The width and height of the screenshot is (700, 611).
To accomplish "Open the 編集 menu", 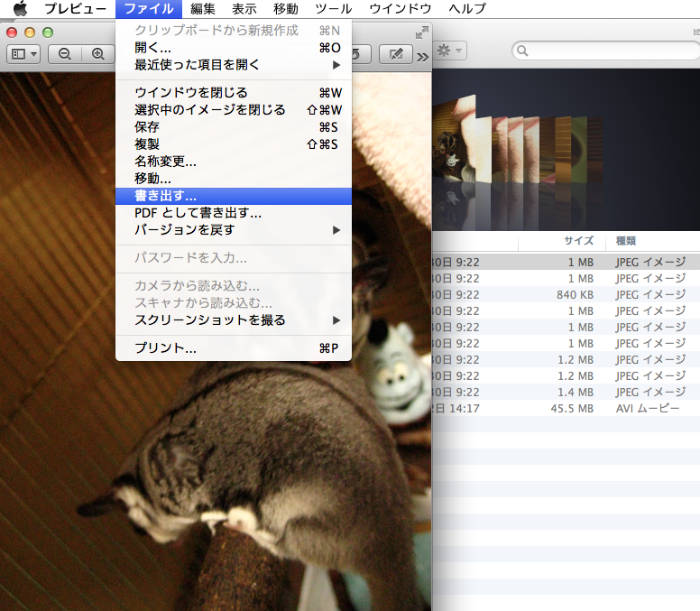I will pyautogui.click(x=203, y=8).
